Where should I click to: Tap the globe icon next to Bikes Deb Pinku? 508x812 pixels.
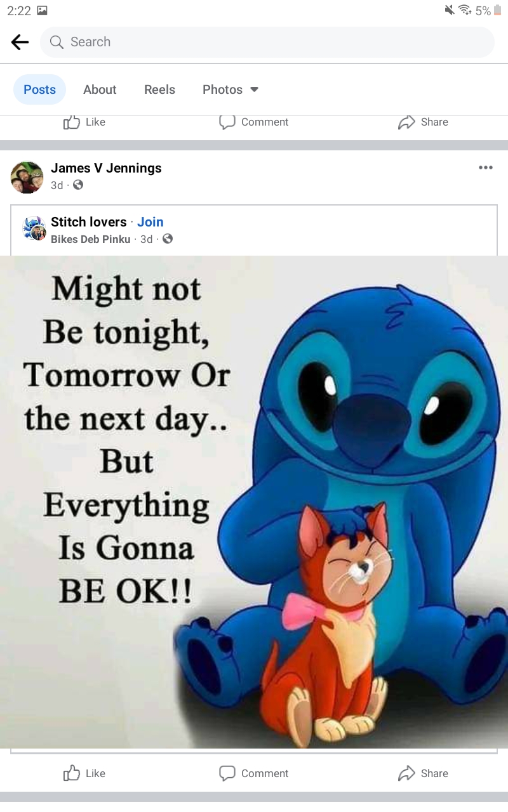[x=168, y=239]
